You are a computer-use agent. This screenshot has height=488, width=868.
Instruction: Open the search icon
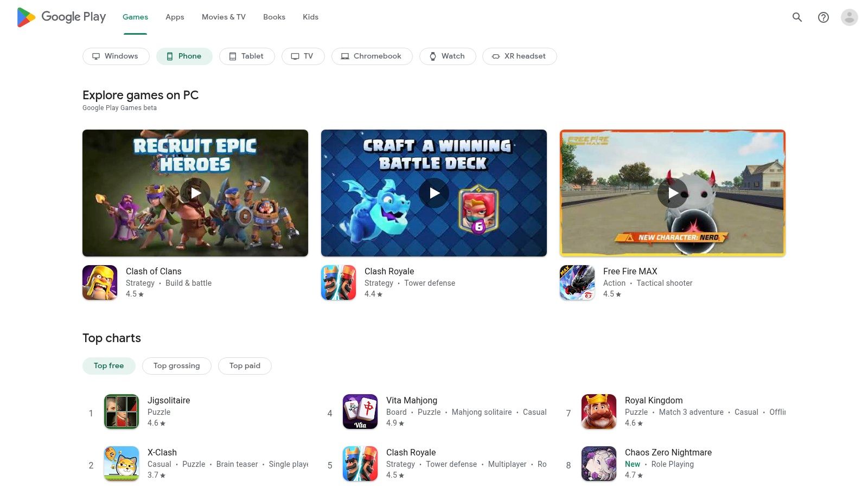tap(797, 17)
